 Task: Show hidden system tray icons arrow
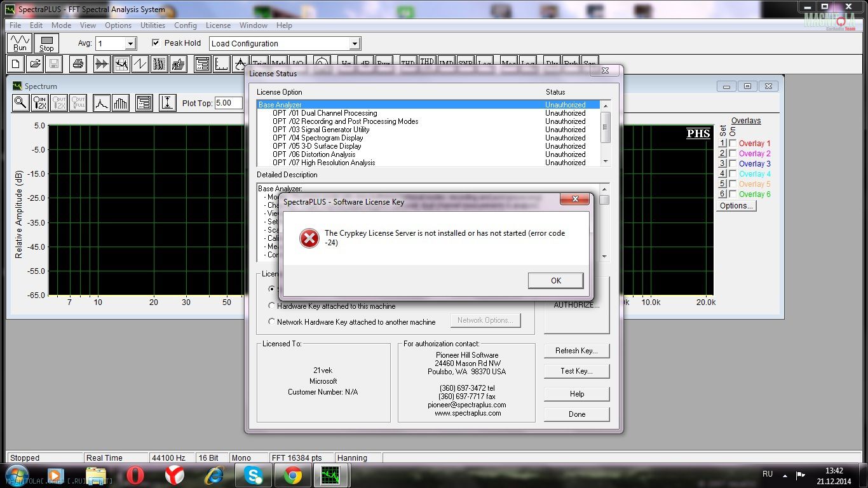(786, 475)
